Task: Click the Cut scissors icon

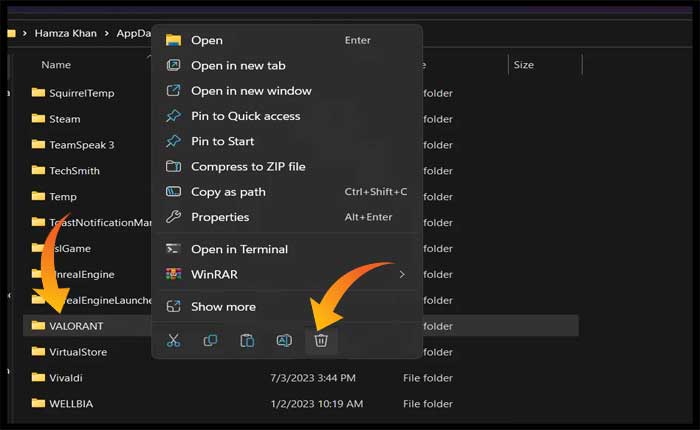Action: click(x=174, y=341)
